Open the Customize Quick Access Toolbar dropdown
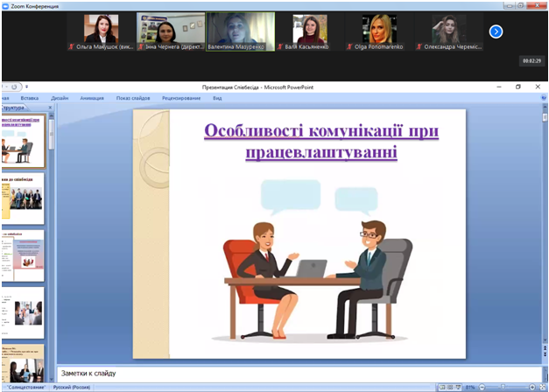Viewport: 549px width, 392px height. tap(26, 87)
